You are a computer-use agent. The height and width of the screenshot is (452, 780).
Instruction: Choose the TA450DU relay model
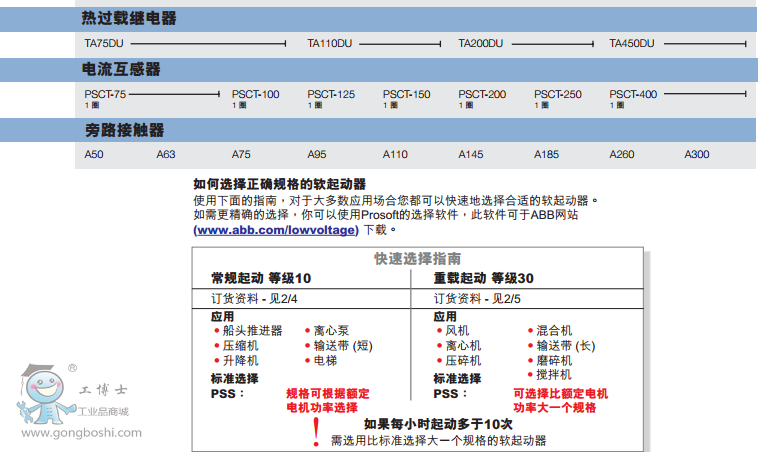(x=631, y=44)
